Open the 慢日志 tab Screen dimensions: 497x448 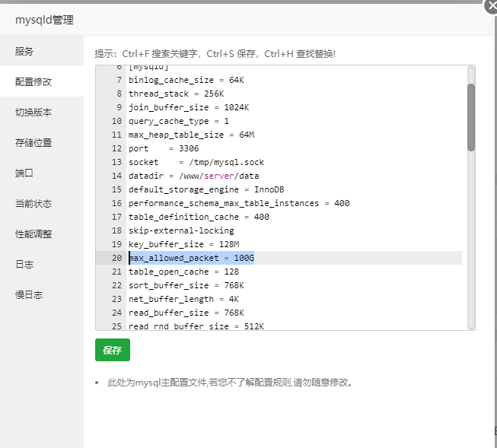[42, 294]
